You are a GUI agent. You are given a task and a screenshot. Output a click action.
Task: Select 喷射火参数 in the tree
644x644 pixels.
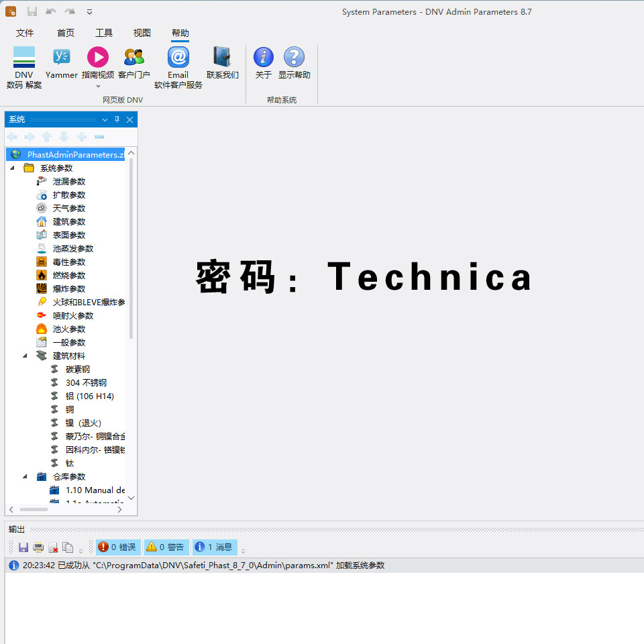73,315
